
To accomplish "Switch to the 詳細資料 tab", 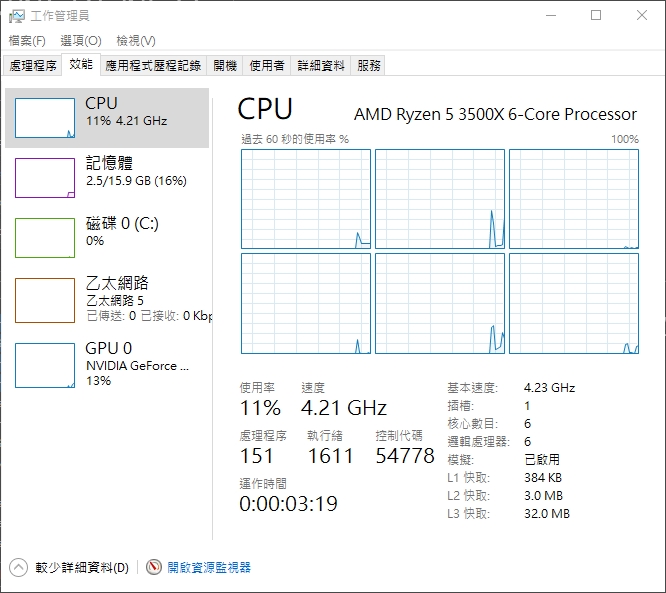I will [x=321, y=65].
